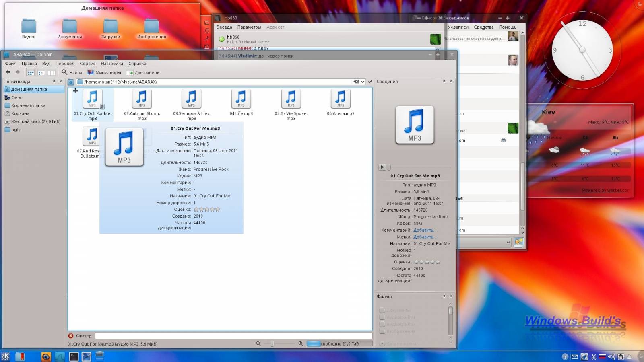Add tags via Метки Добавить link

425,237
